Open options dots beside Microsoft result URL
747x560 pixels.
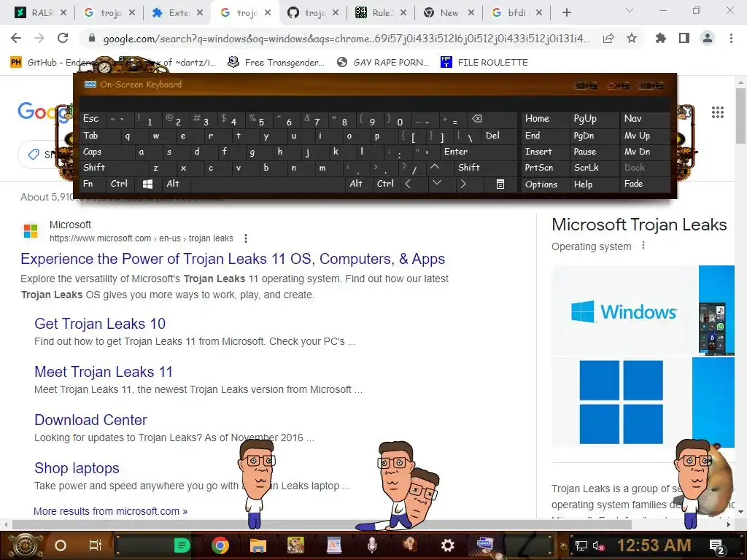tap(246, 238)
